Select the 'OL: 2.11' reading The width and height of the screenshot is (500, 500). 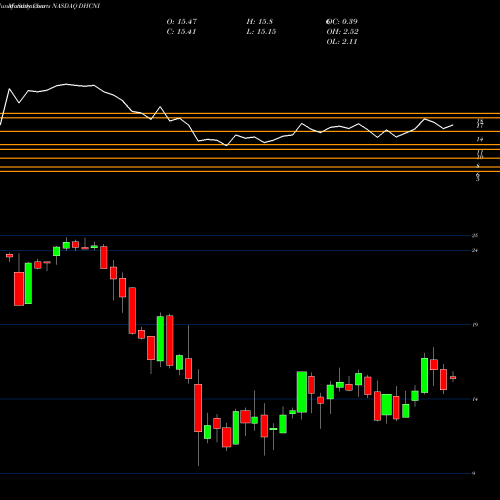pyautogui.click(x=342, y=42)
